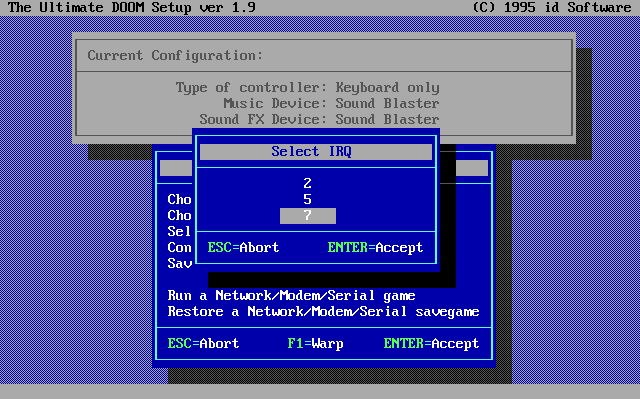Select Run a Network/Modem/Serial game
The height and width of the screenshot is (399, 640).
coord(291,295)
